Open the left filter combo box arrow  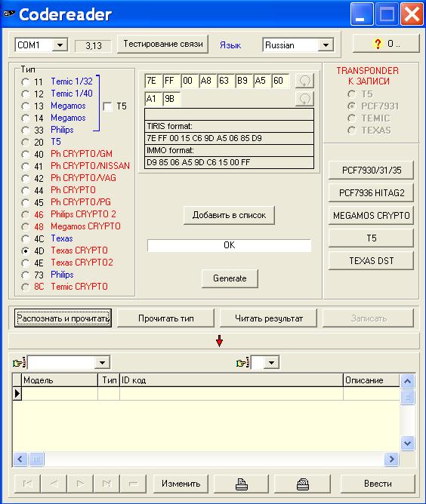102,363
